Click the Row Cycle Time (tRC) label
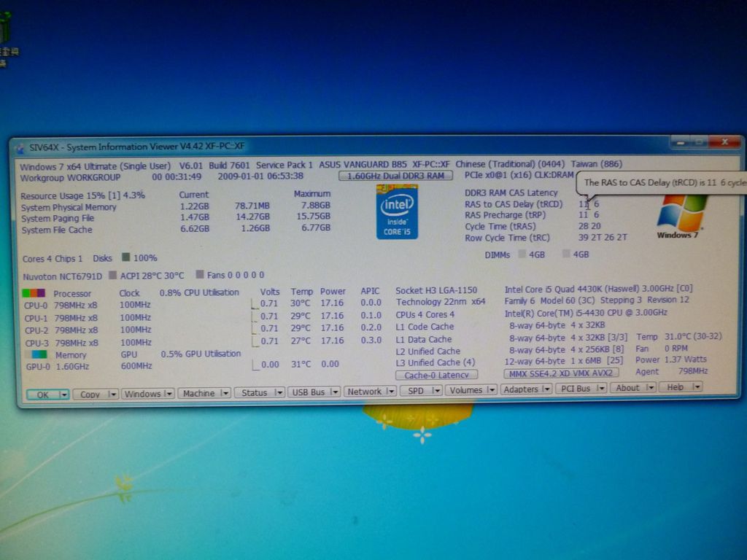Image resolution: width=747 pixels, height=560 pixels. click(x=507, y=238)
